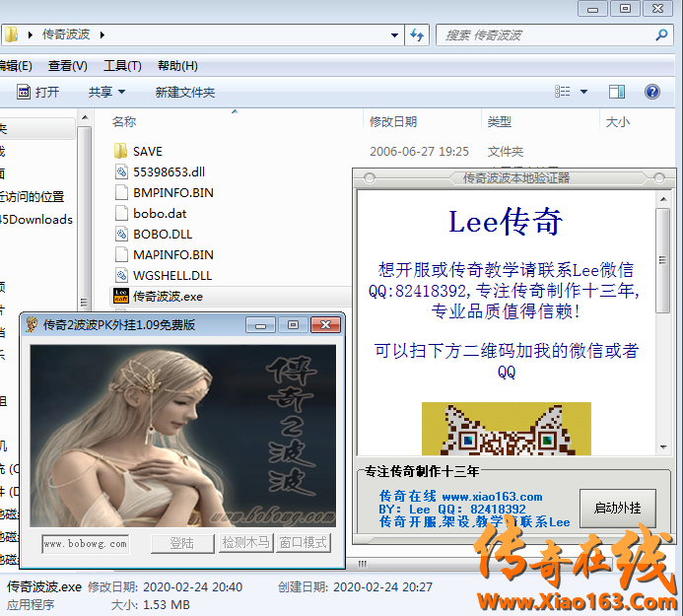The image size is (683, 616).
Task: Select 5Downloads in navigation pane
Action: pos(36,219)
